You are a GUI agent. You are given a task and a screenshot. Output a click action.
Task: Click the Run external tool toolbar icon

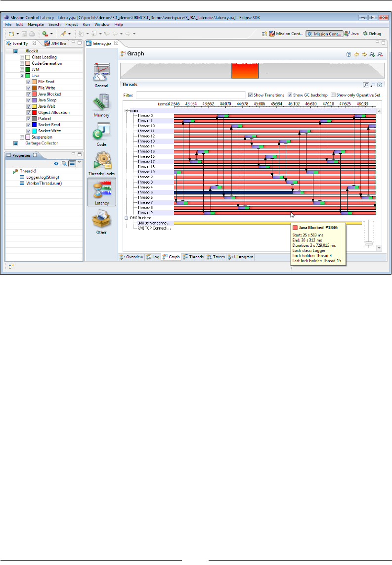point(45,34)
